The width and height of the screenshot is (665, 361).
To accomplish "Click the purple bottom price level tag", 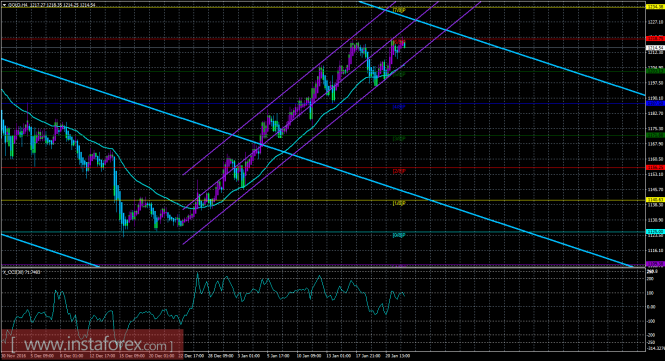I will pos(654,264).
